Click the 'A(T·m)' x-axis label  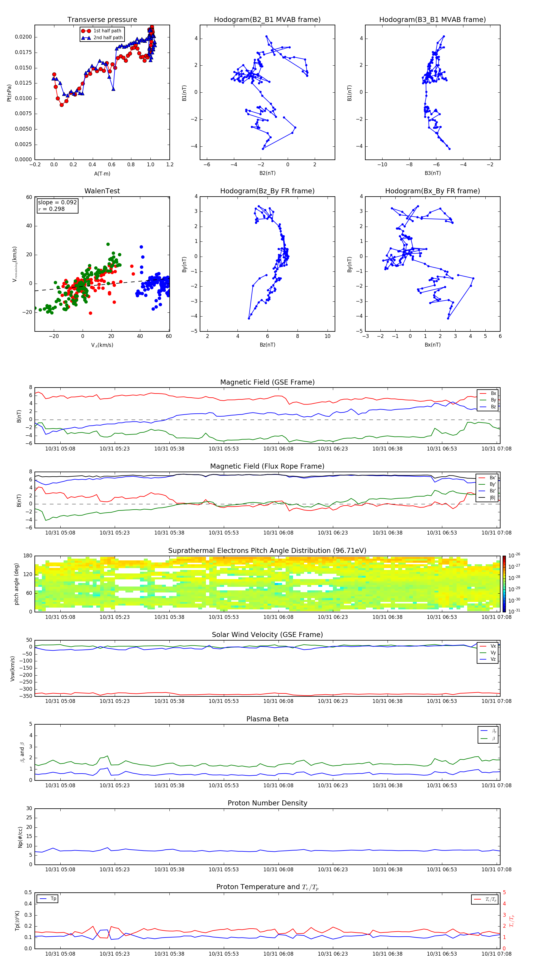[102, 173]
